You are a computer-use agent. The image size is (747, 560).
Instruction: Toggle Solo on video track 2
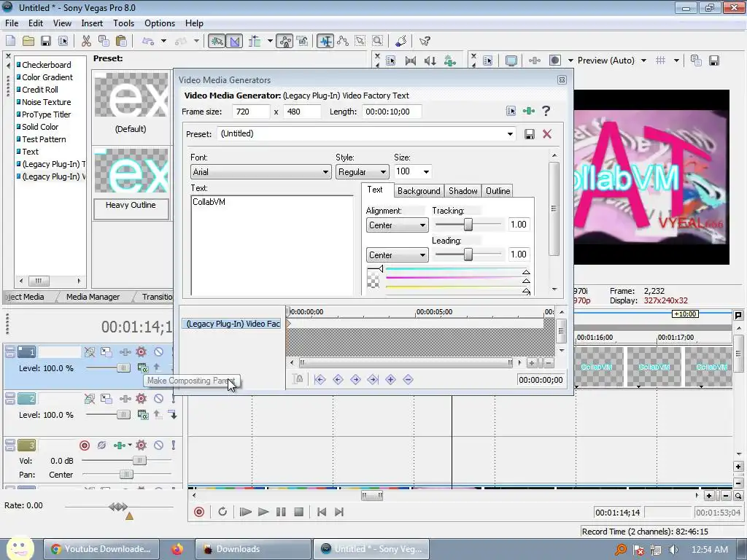174,399
